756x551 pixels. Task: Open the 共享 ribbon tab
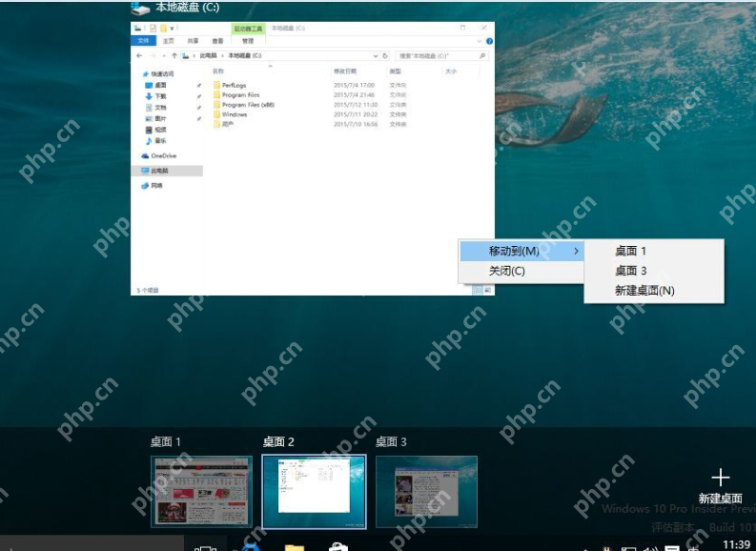tap(193, 41)
